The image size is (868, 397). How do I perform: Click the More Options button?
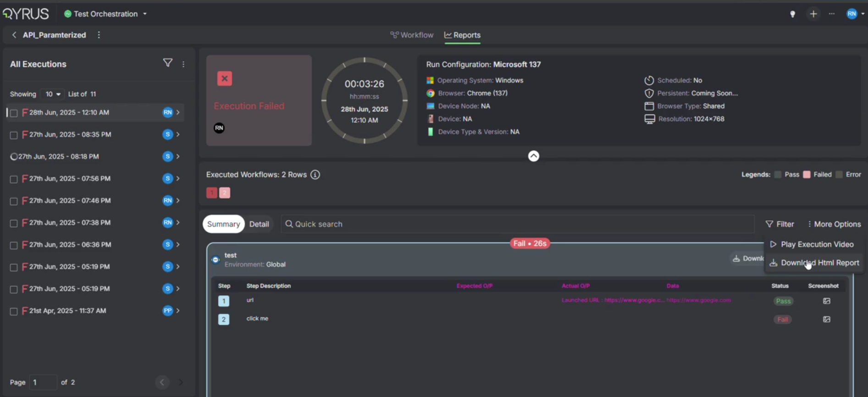click(834, 224)
